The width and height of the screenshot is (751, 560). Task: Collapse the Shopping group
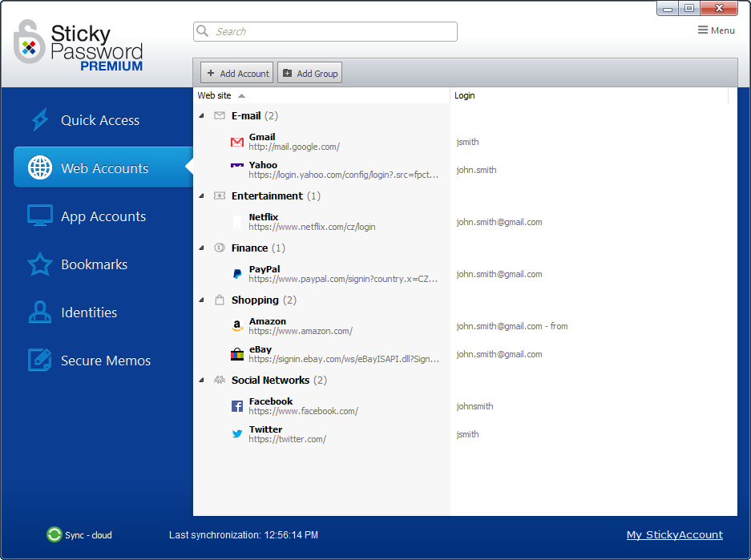tap(202, 300)
